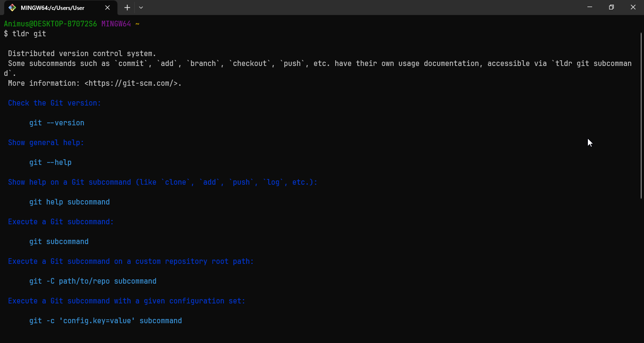Click heading about custom repository root path
The width and height of the screenshot is (644, 343).
tap(131, 261)
